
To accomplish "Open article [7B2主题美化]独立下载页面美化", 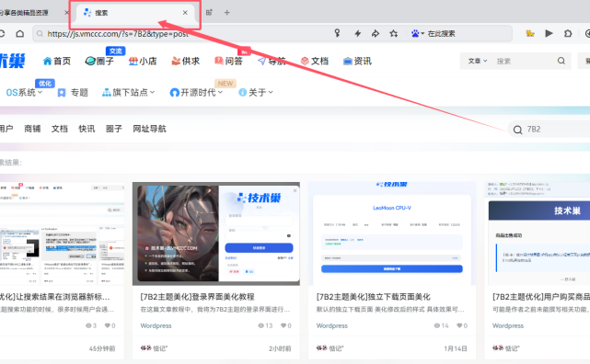I will tap(374, 297).
